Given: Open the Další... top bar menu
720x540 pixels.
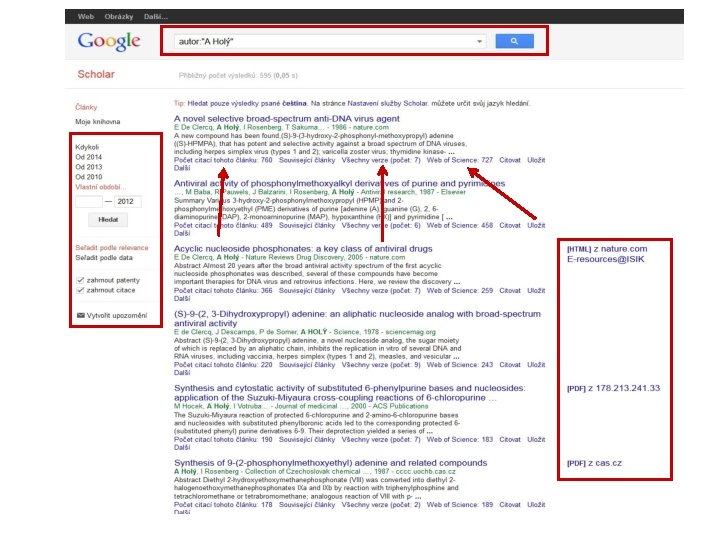Looking at the screenshot, I should [x=156, y=17].
